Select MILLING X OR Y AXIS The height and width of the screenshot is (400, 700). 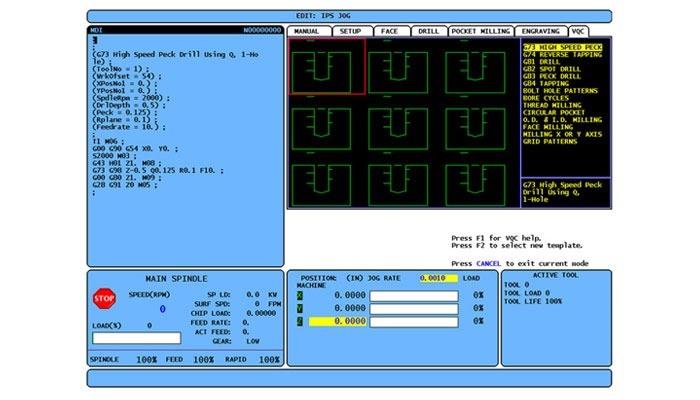(562, 134)
